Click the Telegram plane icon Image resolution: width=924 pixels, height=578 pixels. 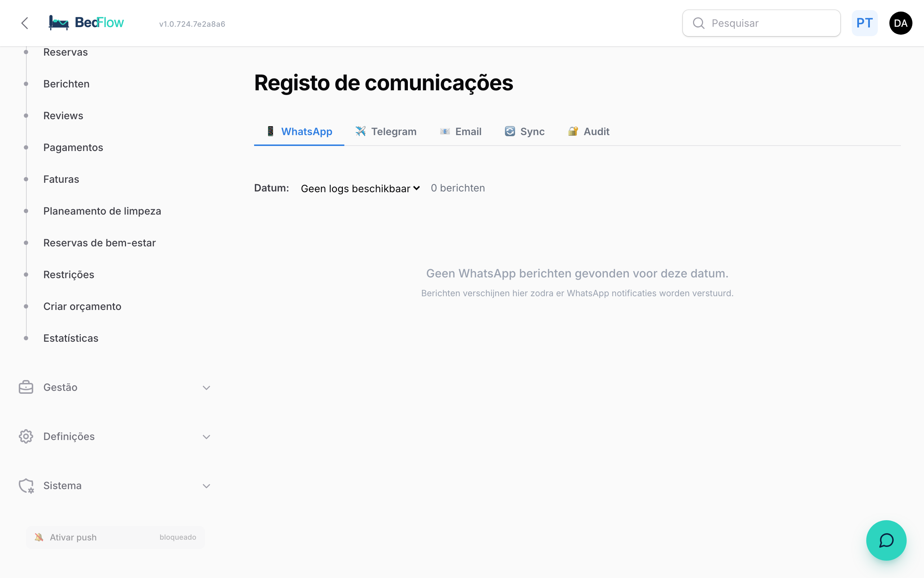click(361, 131)
